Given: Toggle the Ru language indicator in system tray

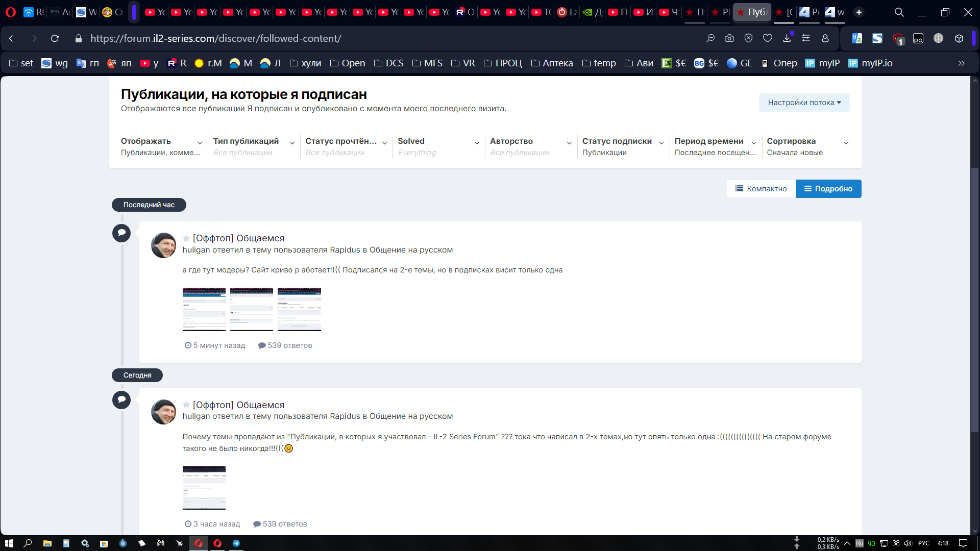Looking at the screenshot, I should pos(861,543).
